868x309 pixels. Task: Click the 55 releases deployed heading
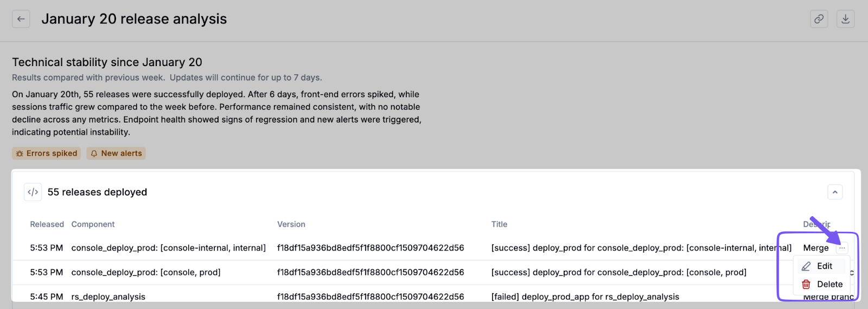coord(97,192)
